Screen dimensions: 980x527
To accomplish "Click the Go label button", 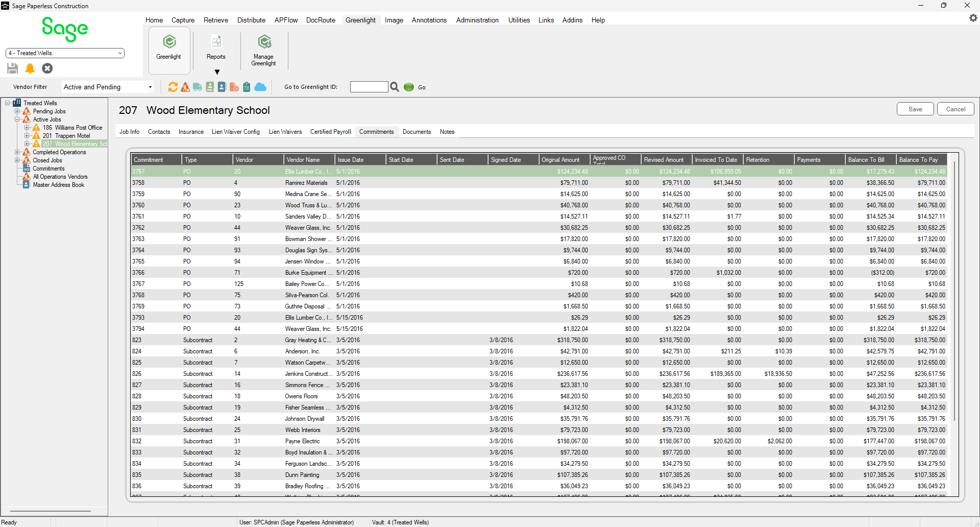I will pyautogui.click(x=422, y=87).
